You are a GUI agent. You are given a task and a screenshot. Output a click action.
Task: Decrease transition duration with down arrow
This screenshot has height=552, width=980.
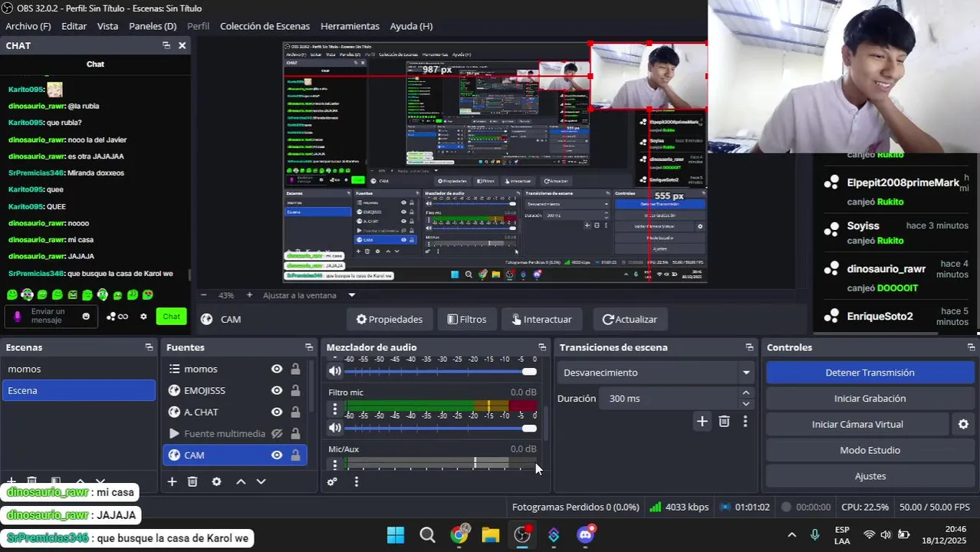click(x=746, y=404)
